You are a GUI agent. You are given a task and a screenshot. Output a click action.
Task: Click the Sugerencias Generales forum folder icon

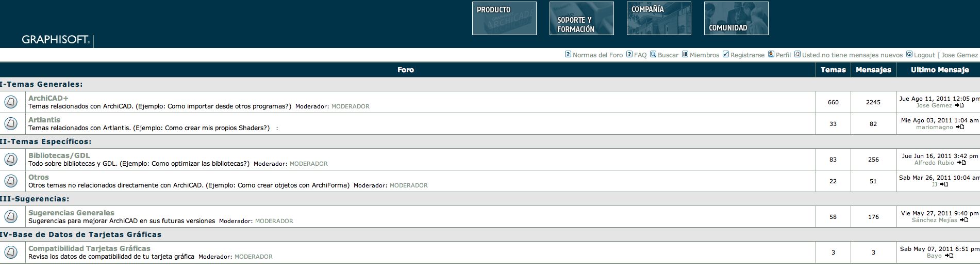point(11,217)
